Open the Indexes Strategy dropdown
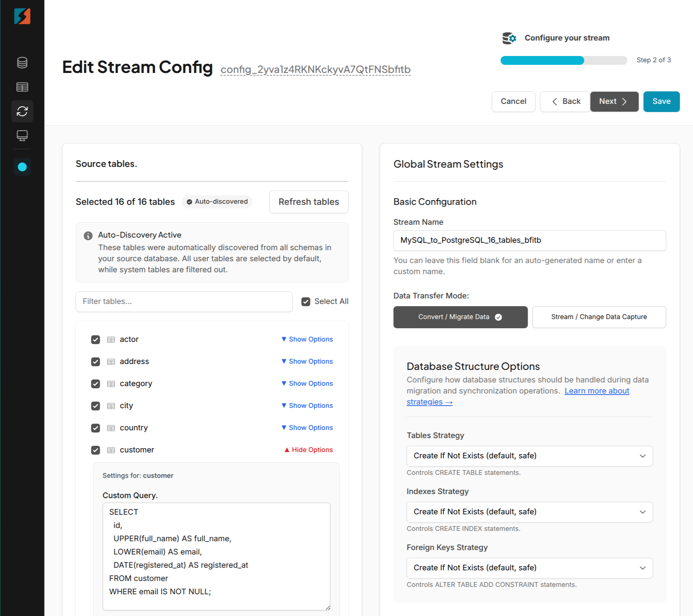 pyautogui.click(x=529, y=512)
